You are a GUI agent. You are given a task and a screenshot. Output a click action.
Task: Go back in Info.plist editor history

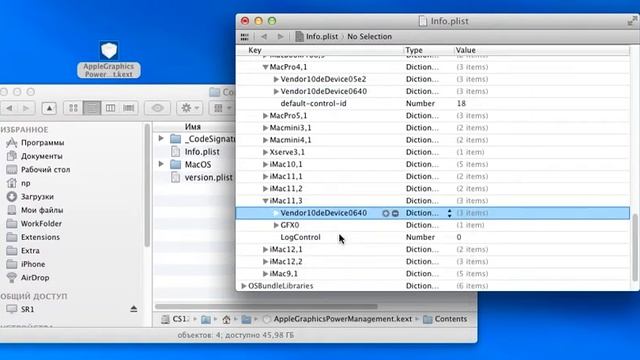264,37
